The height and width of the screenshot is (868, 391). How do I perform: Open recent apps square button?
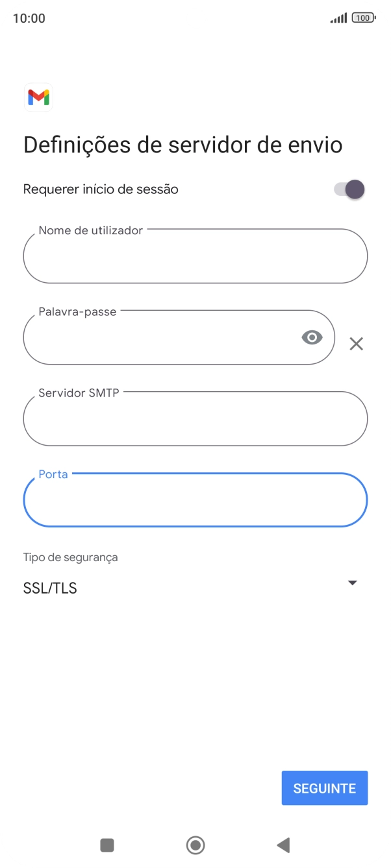(x=107, y=845)
